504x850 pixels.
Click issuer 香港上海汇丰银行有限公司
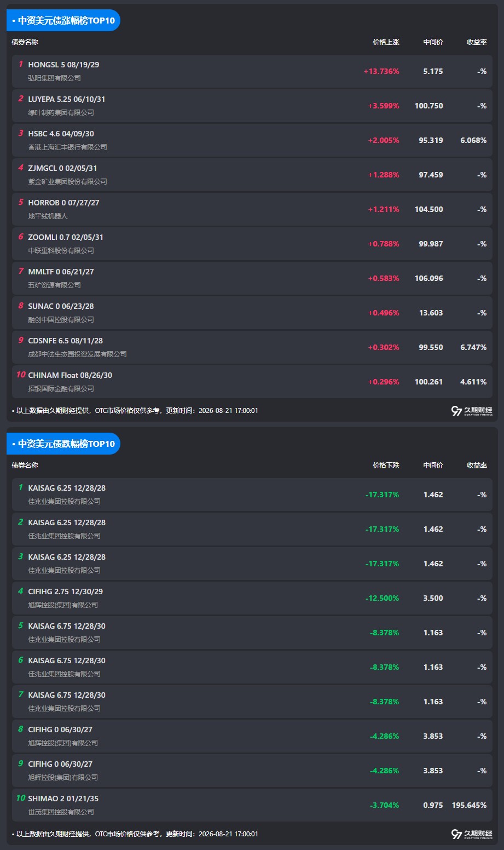point(67,147)
